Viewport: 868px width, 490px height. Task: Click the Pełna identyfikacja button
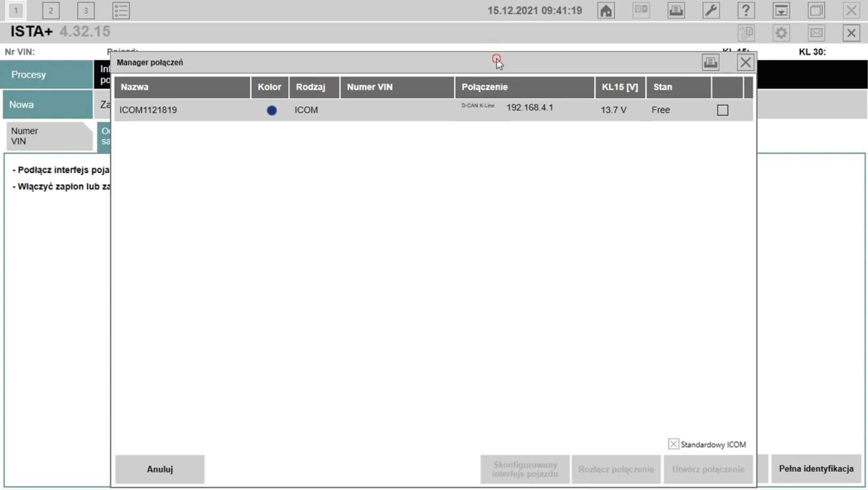816,469
